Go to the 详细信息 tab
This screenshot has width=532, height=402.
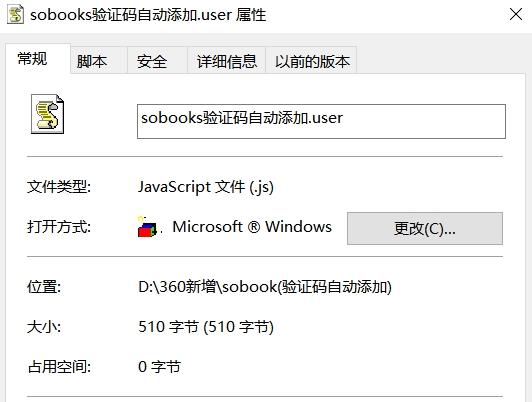pos(227,61)
